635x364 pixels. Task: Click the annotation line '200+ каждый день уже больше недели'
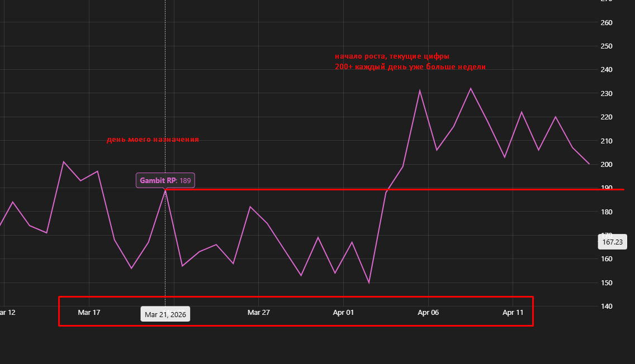pyautogui.click(x=410, y=66)
